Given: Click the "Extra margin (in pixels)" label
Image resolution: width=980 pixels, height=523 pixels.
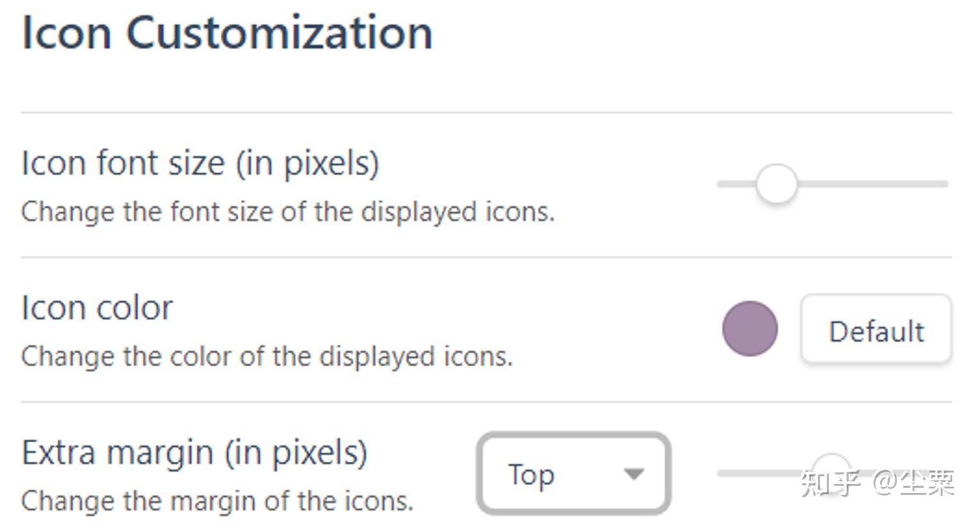Looking at the screenshot, I should tap(194, 453).
